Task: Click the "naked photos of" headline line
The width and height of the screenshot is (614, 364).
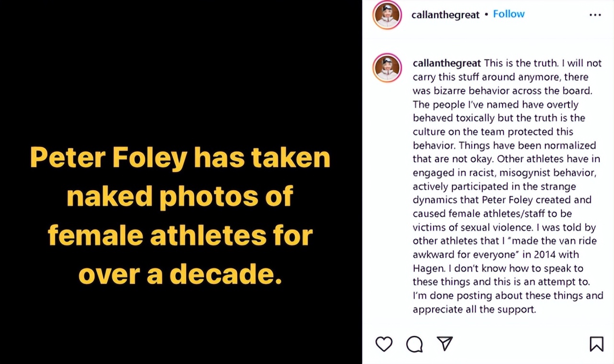Action: tap(180, 196)
